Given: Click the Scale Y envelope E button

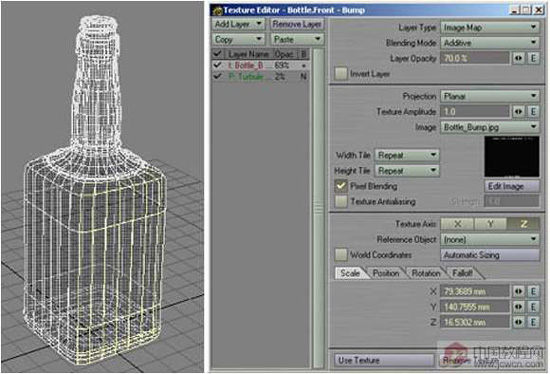Looking at the screenshot, I should [533, 307].
